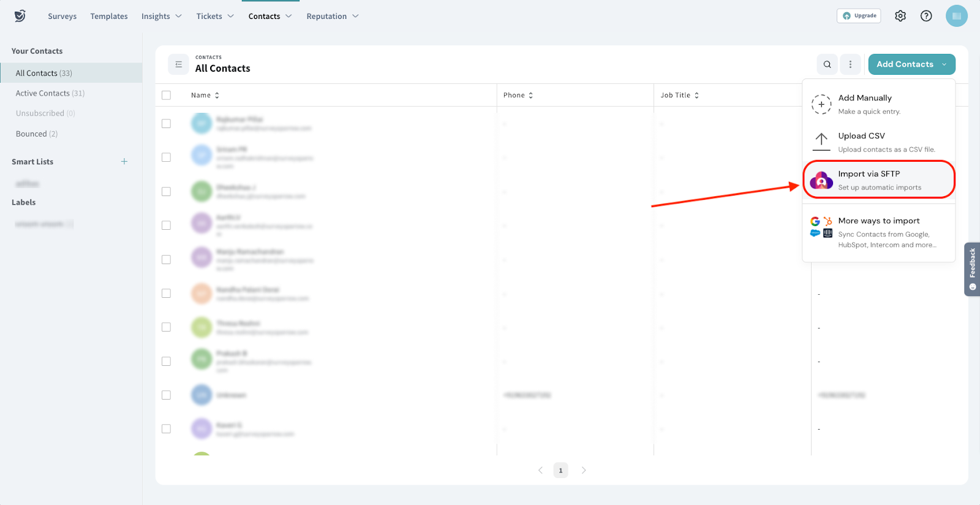Screen dimensions: 980x505
Task: Add a smart list with the plus icon
Action: [124, 162]
